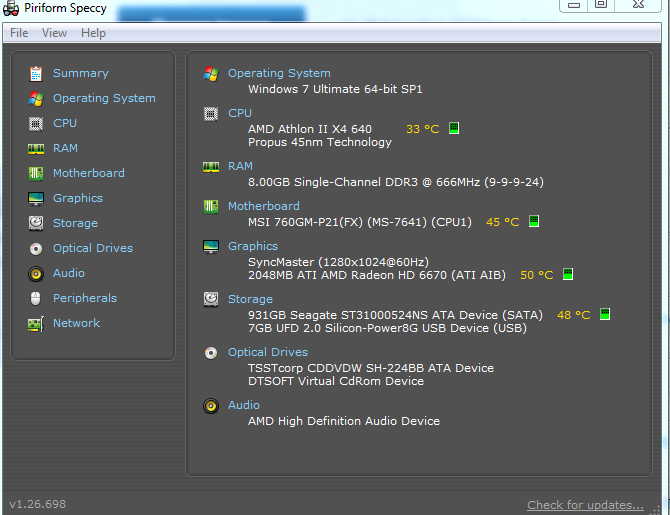This screenshot has height=515, width=670.
Task: Click the Optical Drives disc icon in summary panel
Action: (211, 353)
